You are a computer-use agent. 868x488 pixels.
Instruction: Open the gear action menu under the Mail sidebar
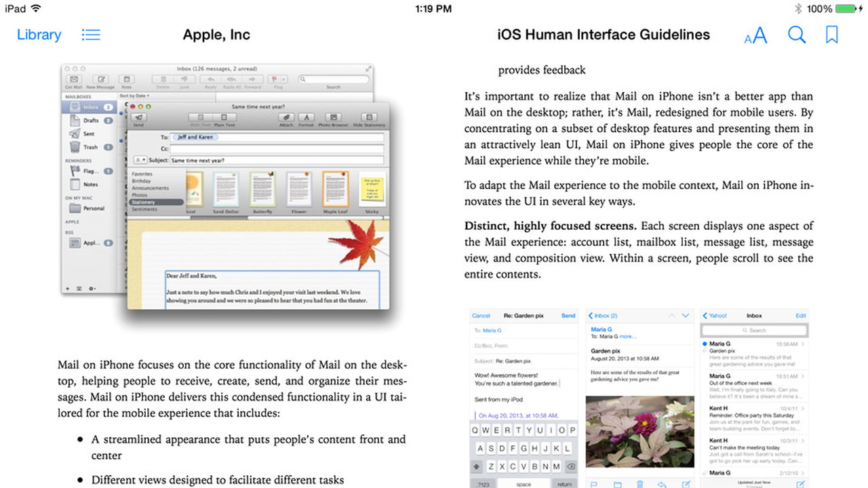click(93, 289)
